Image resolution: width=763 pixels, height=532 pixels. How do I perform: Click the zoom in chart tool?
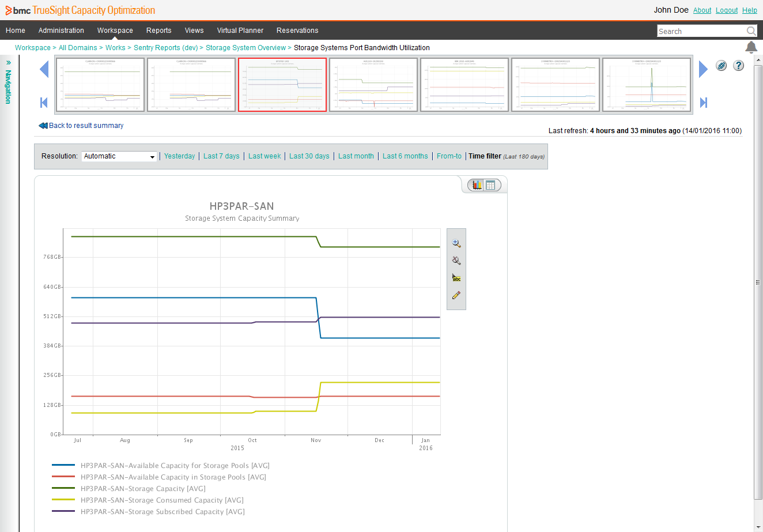456,243
